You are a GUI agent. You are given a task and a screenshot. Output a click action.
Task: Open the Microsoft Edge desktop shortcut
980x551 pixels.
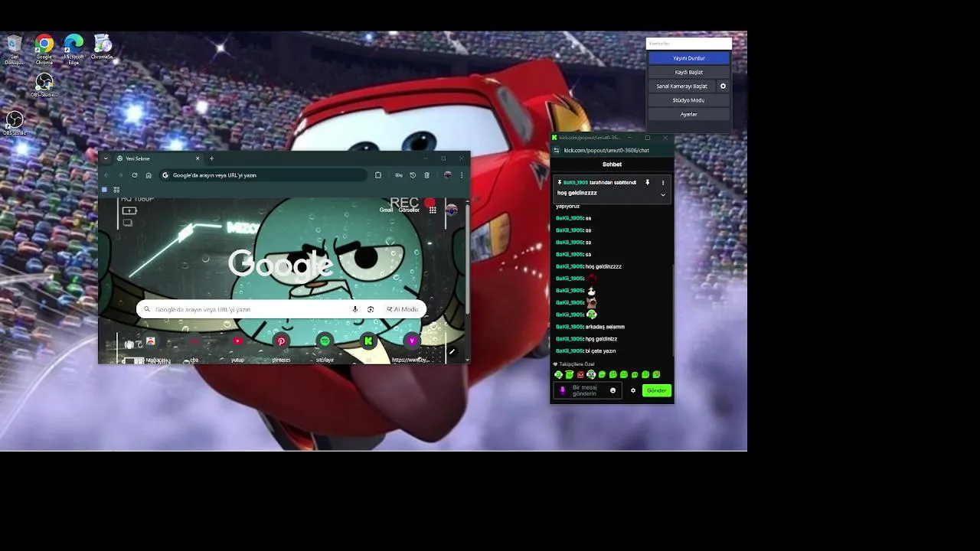[73, 49]
